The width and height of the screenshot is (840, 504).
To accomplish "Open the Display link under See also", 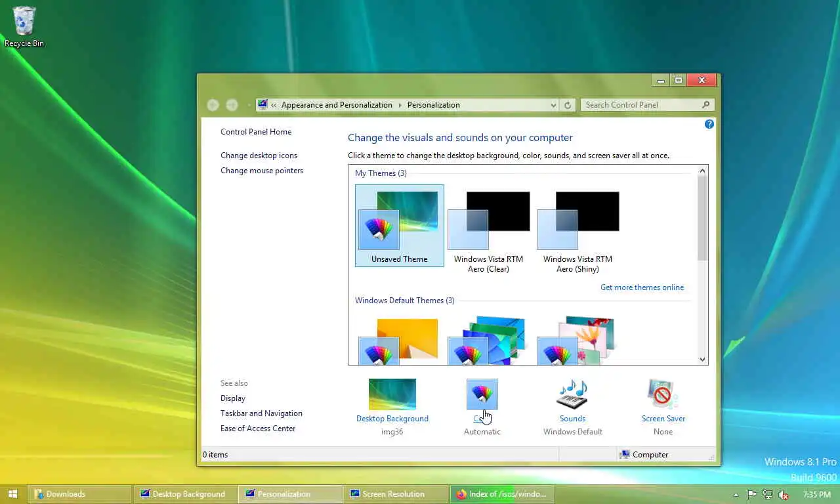I will (233, 398).
